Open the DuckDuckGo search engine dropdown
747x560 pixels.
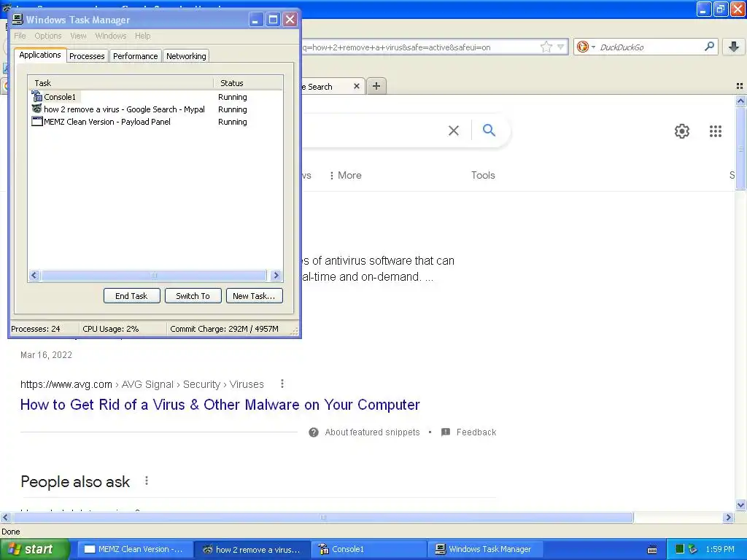click(586, 47)
